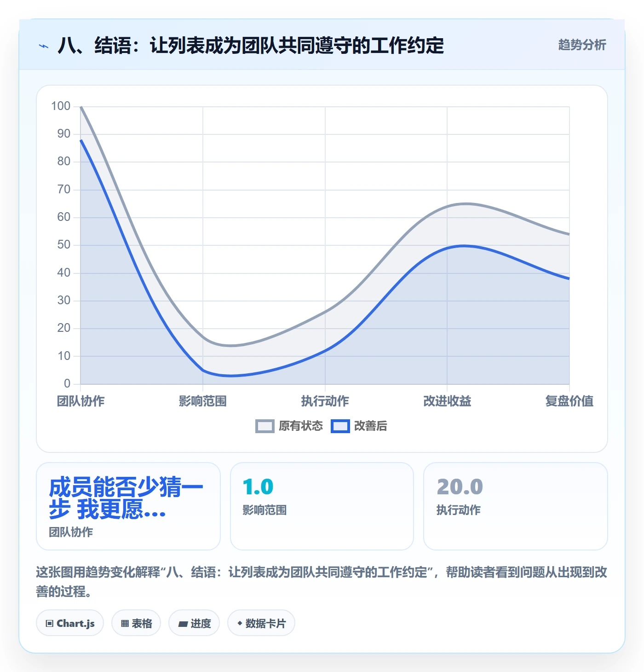The height and width of the screenshot is (672, 644).
Task: Select the 表格 tag
Action: coord(136,623)
